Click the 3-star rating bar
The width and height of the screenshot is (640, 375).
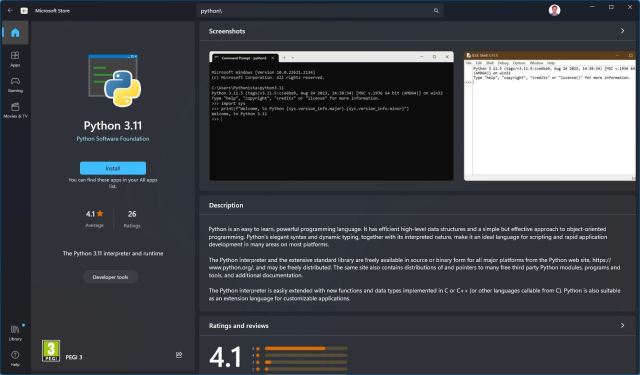tap(306, 362)
